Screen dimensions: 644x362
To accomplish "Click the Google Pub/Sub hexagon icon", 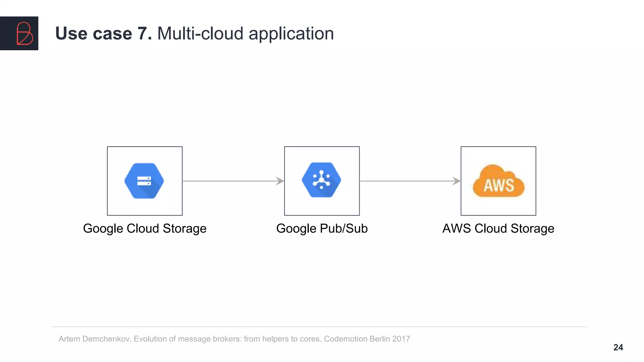I will point(321,180).
